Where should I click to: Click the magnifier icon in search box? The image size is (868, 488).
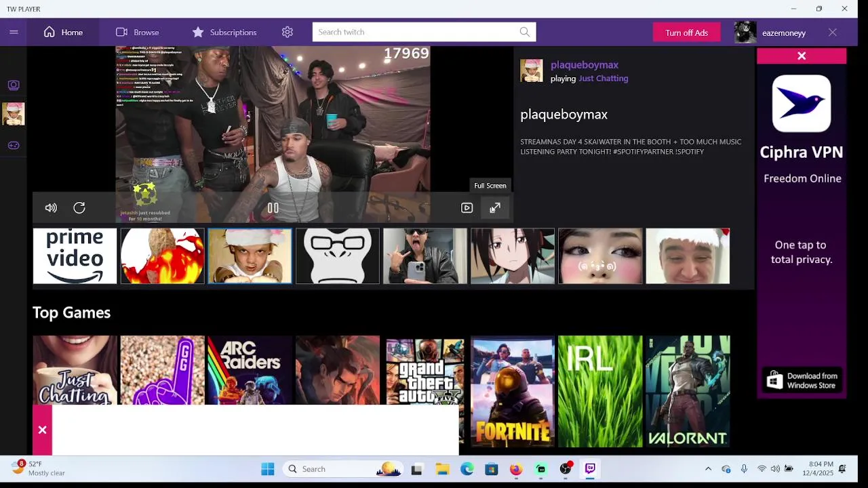point(525,32)
